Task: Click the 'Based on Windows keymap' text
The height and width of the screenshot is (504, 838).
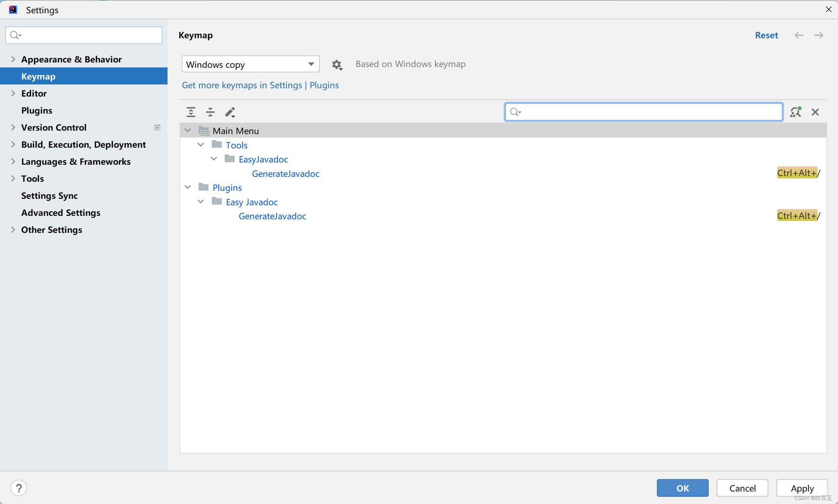Action: click(410, 64)
